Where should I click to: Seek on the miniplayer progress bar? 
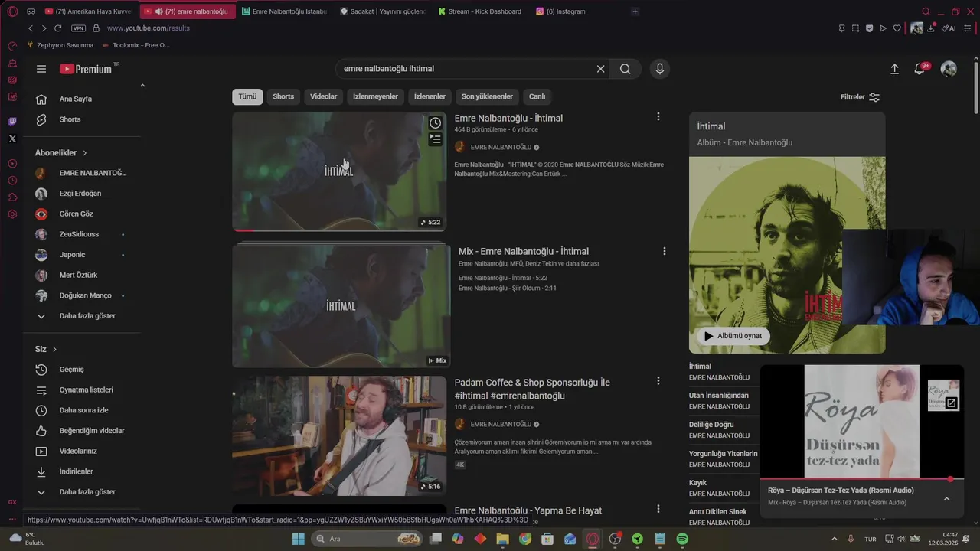tap(862, 479)
